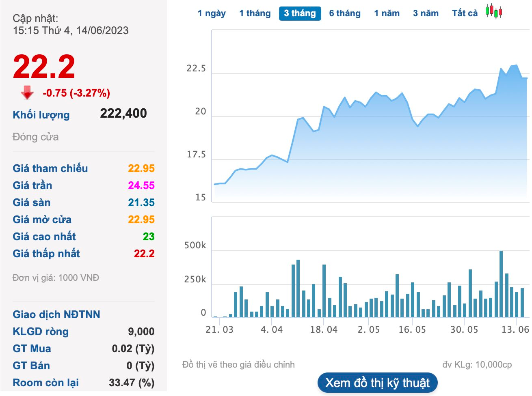Click the 'Room còn lại' value 33.47 (%)
This screenshot has width=532, height=396.
[132, 383]
